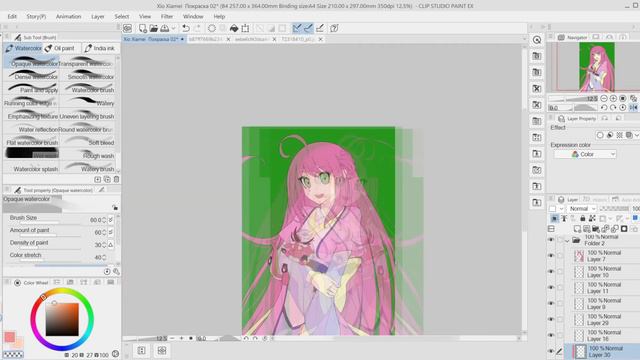Open the Expression color Color dropdown
The height and width of the screenshot is (360, 640).
pos(585,154)
